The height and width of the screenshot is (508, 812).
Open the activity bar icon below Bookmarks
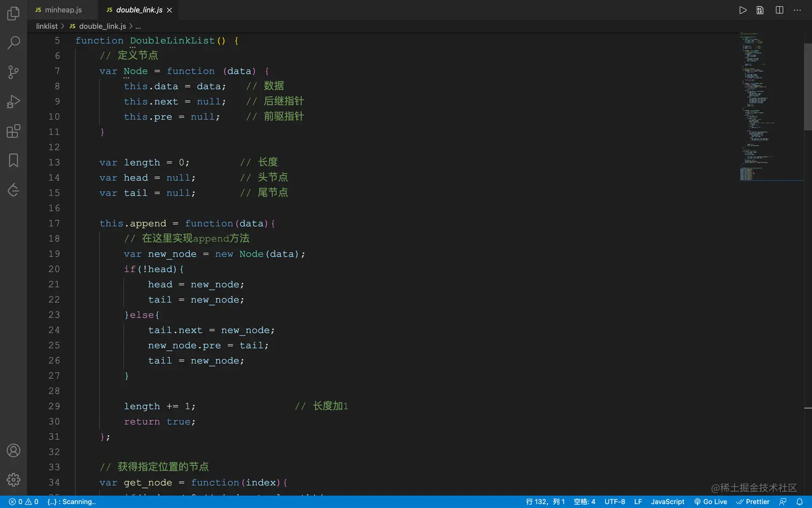point(13,190)
